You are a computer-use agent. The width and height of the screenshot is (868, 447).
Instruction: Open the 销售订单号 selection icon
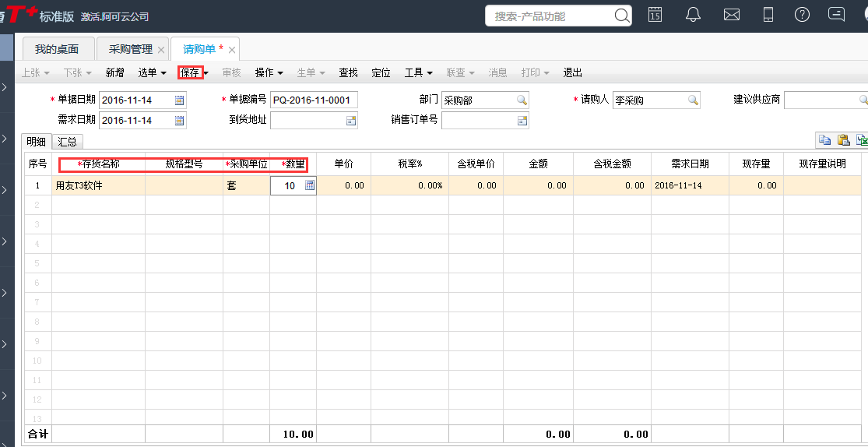522,120
